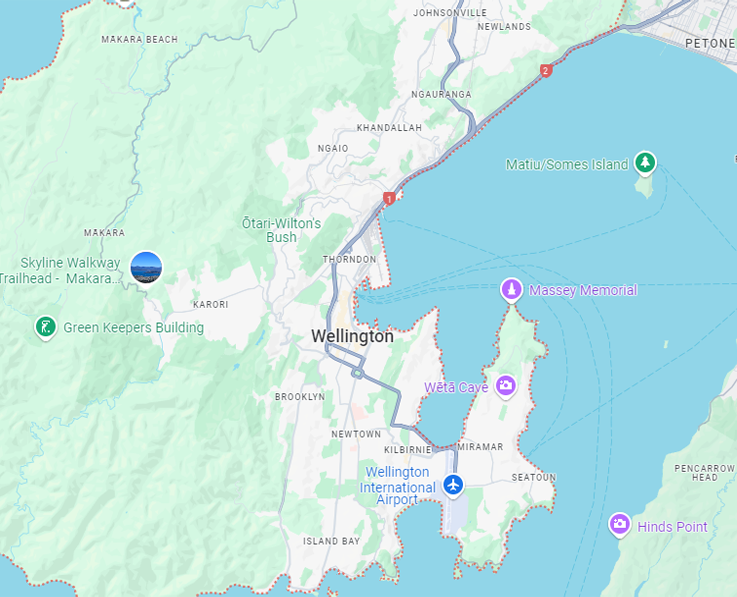Select the Island Bay label

(x=331, y=542)
